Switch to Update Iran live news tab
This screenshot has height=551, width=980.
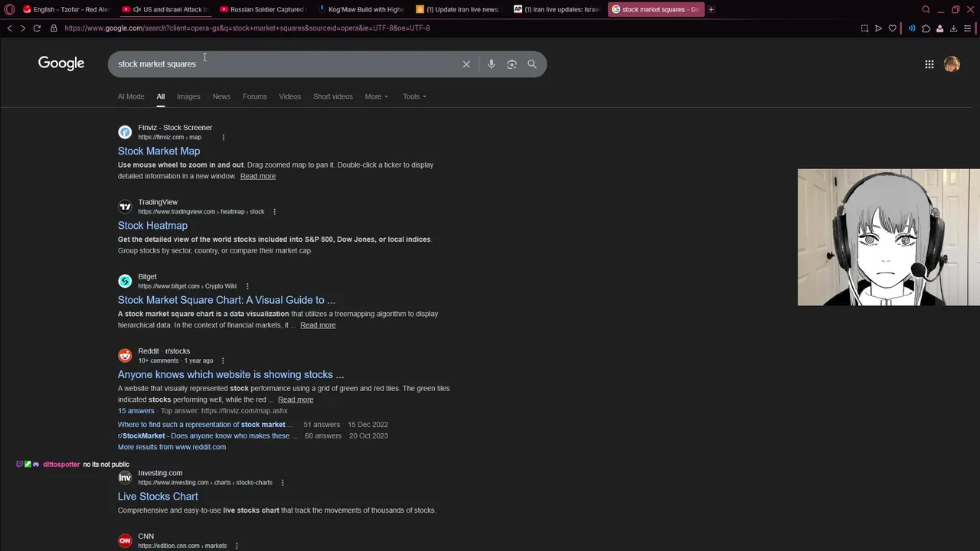coord(459,9)
